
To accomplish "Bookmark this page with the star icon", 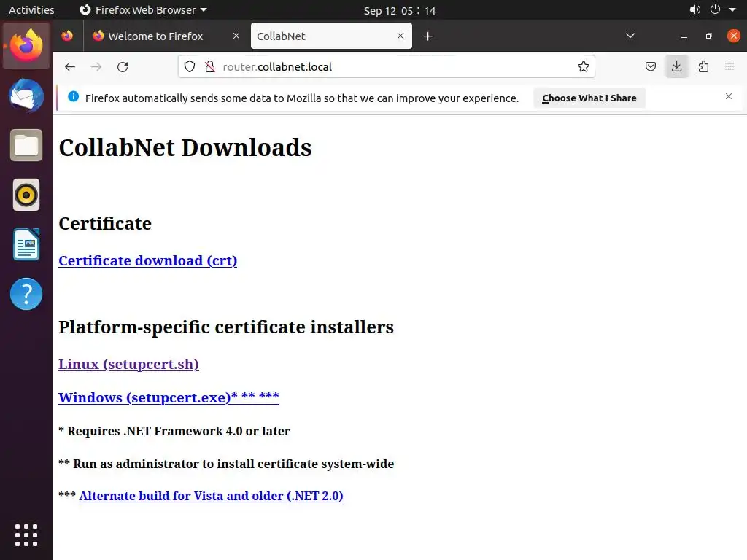I will pyautogui.click(x=584, y=67).
